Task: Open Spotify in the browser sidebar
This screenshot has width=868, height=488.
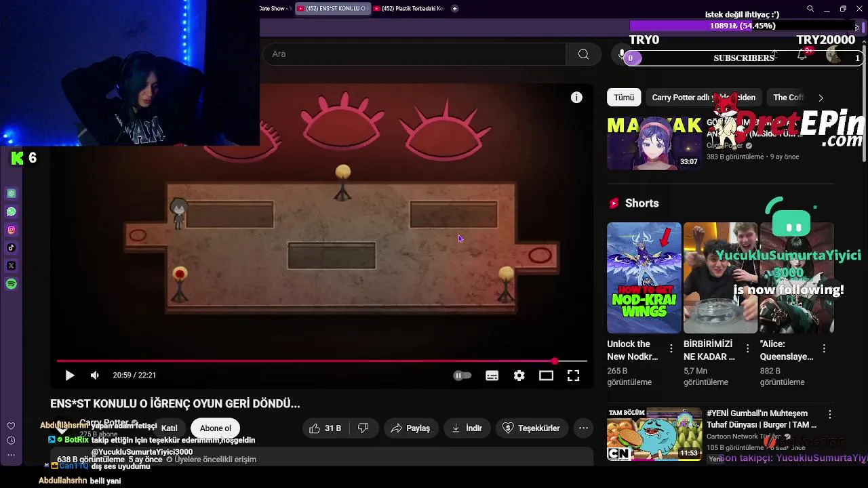Action: [12, 284]
